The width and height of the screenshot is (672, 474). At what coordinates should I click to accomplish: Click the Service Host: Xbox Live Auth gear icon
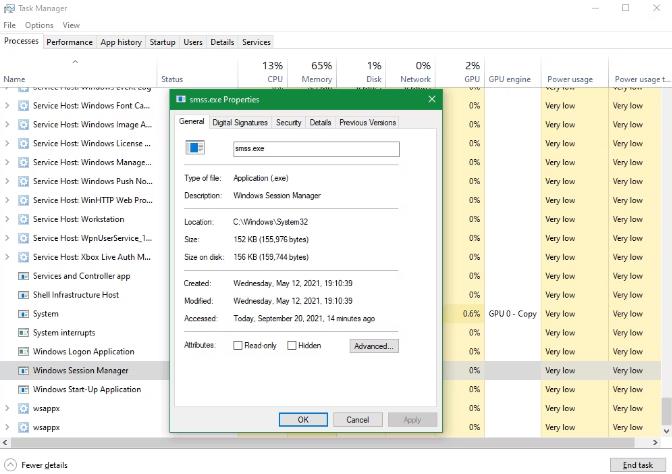click(x=23, y=257)
